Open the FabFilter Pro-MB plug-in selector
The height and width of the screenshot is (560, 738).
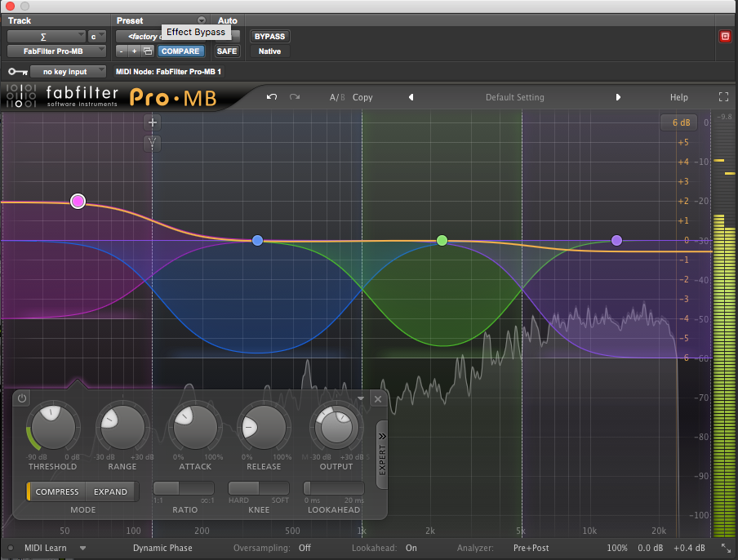click(x=56, y=51)
